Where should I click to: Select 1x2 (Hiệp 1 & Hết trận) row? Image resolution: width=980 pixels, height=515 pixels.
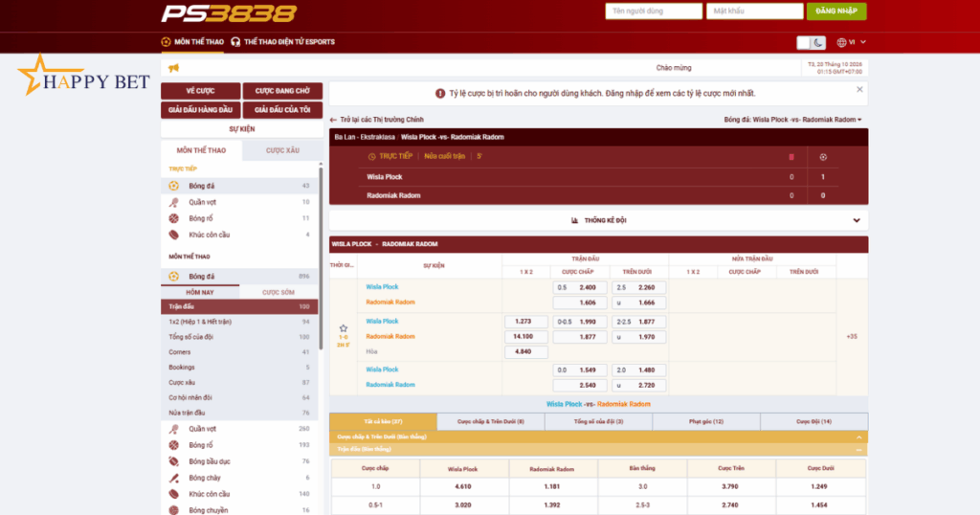pos(239,322)
